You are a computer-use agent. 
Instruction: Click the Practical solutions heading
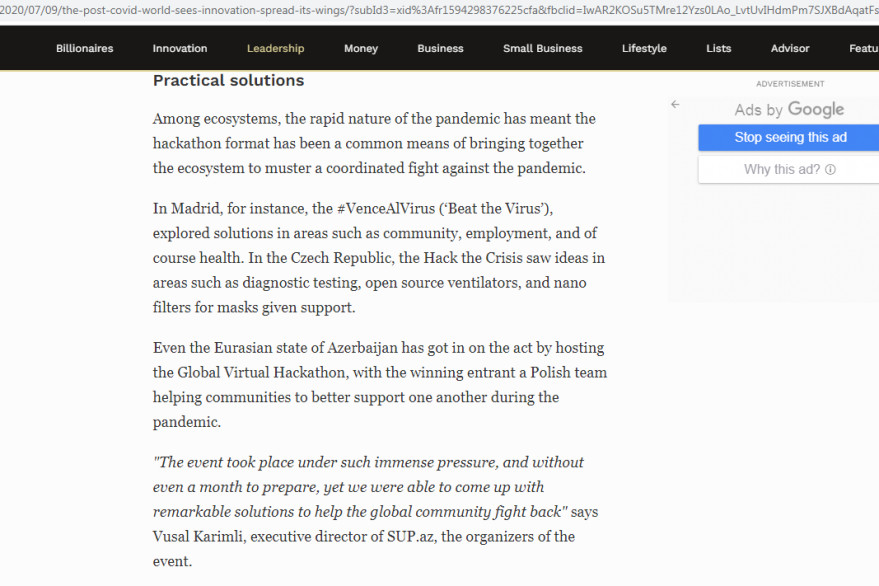point(229,81)
